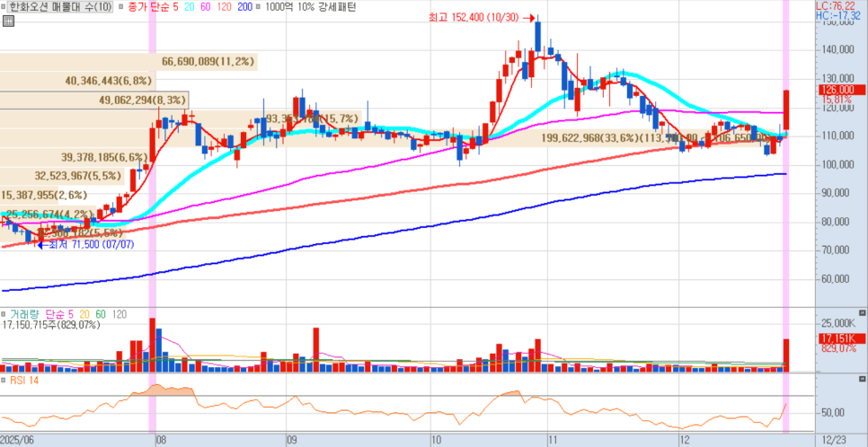Click the 09 month marker on date axis
868x447 pixels.
(x=292, y=441)
